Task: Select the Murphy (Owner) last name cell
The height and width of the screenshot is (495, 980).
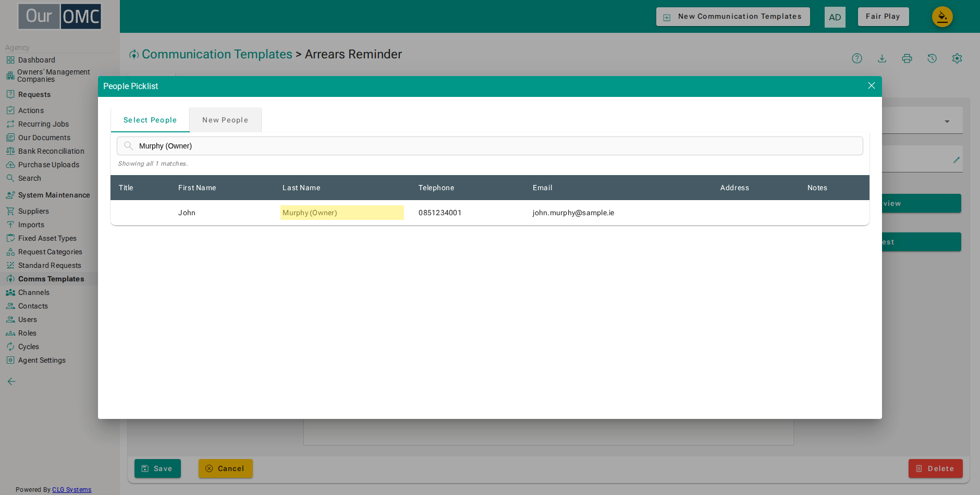Action: pyautogui.click(x=342, y=213)
